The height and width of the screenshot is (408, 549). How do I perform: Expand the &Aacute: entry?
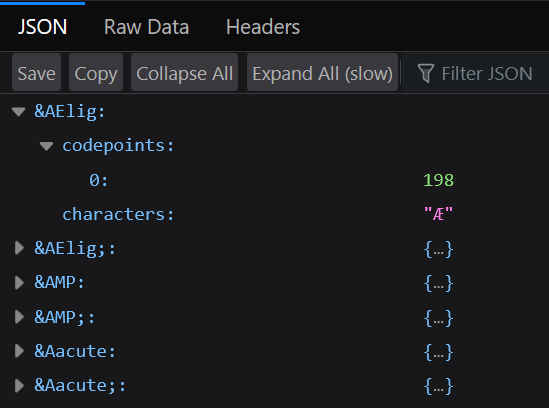click(x=19, y=351)
